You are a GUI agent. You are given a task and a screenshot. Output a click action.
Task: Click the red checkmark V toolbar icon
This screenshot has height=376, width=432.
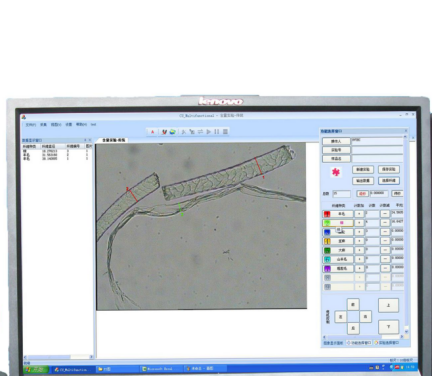(x=164, y=132)
